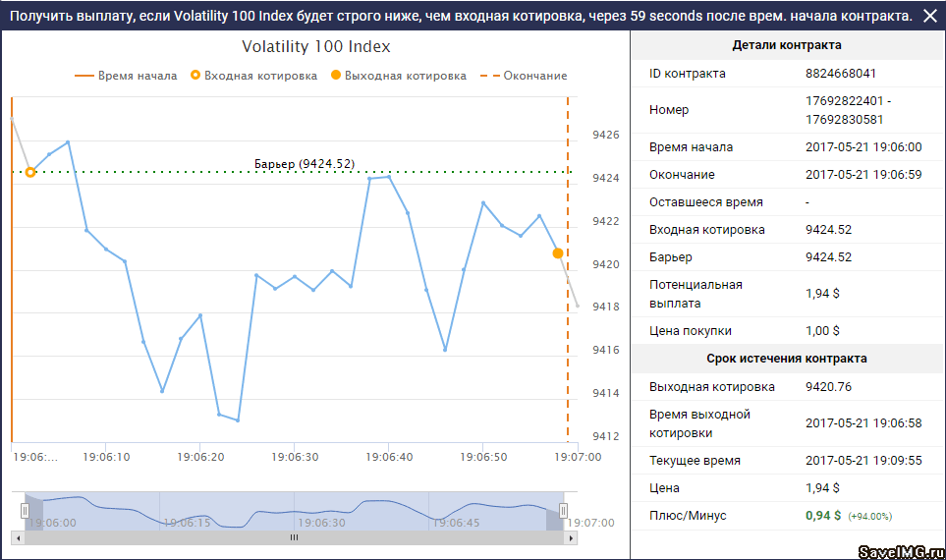Screen dimensions: 946x560
Task: Click the exit quote value 9420.76
Action: 828,387
